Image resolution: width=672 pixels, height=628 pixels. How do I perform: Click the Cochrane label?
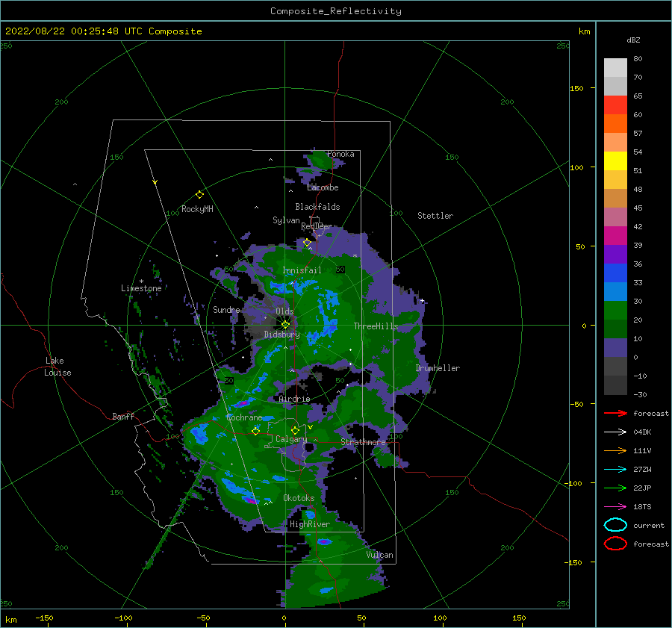click(244, 417)
